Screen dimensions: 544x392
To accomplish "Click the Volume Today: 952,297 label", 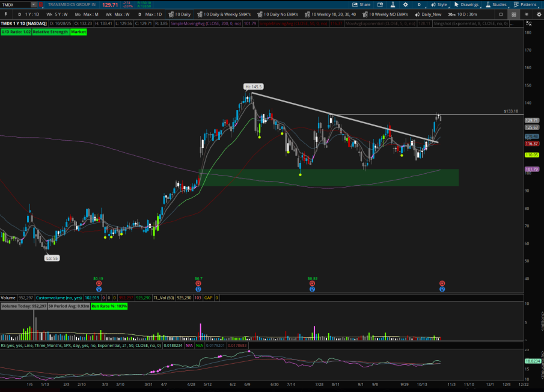I will (23, 306).
